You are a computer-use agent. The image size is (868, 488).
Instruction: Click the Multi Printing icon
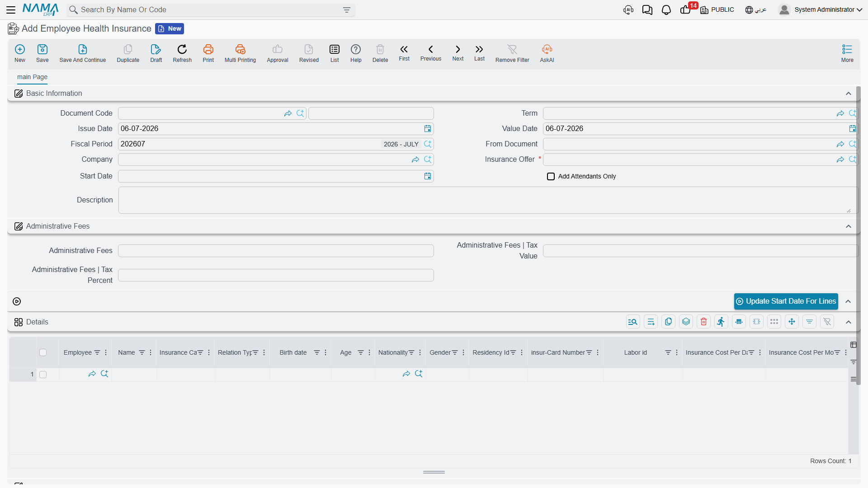[x=240, y=49]
